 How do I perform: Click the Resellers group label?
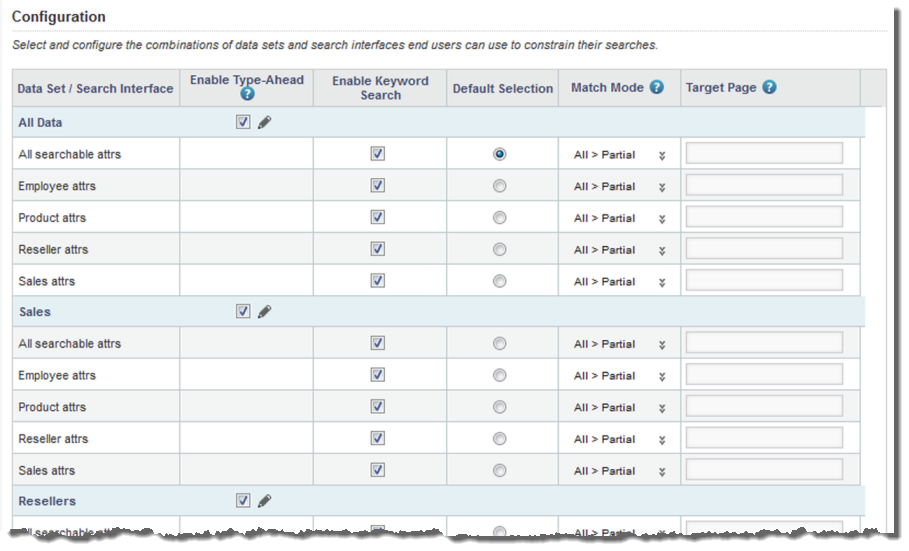(47, 501)
